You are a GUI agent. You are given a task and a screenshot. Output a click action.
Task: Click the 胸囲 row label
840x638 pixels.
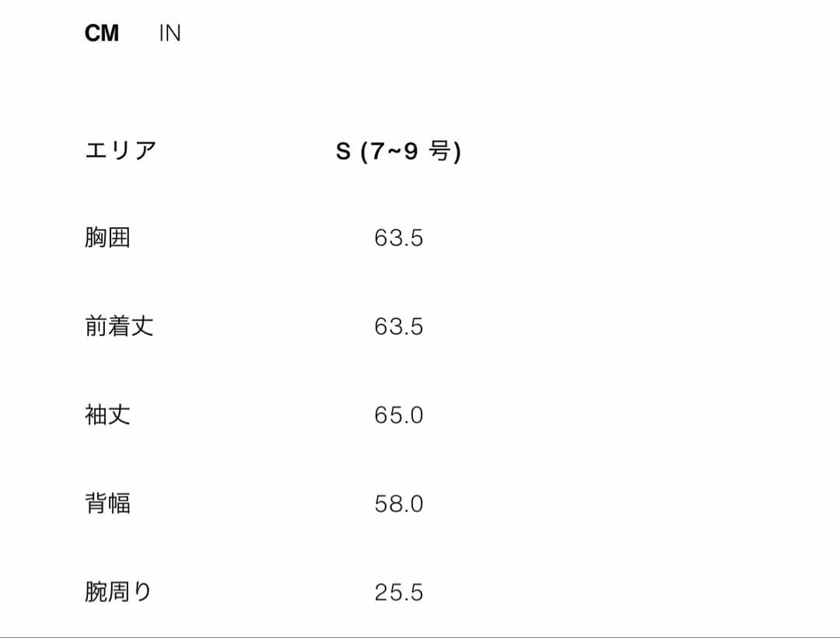[x=107, y=238]
